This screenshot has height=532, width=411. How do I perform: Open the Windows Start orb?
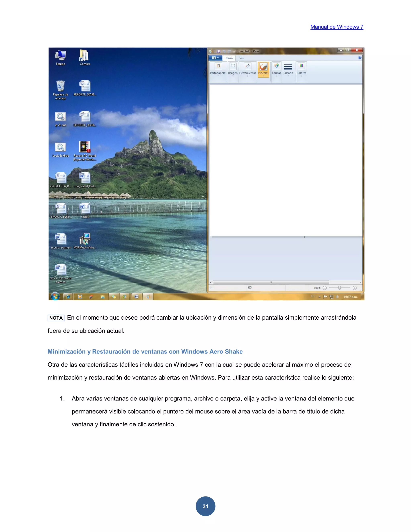point(55,296)
